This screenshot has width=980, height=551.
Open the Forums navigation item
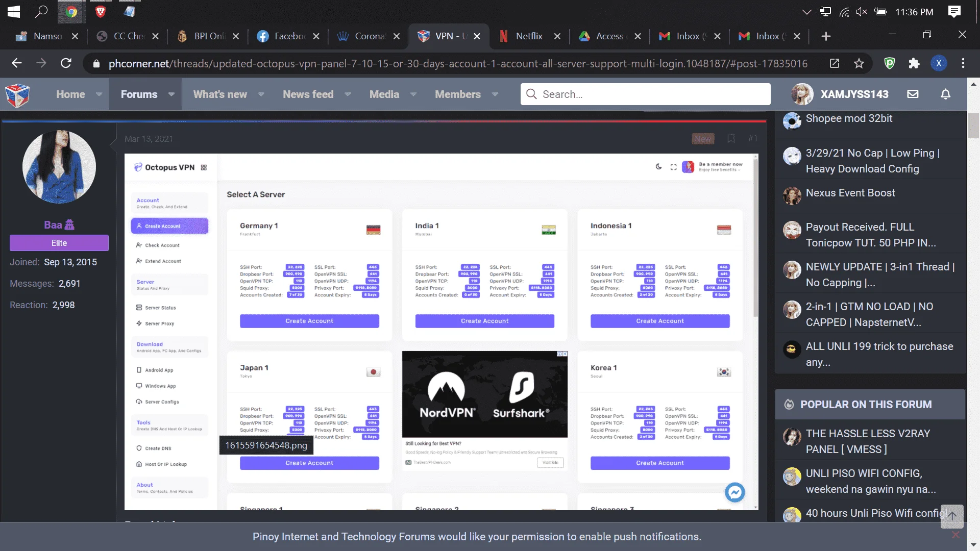[139, 94]
